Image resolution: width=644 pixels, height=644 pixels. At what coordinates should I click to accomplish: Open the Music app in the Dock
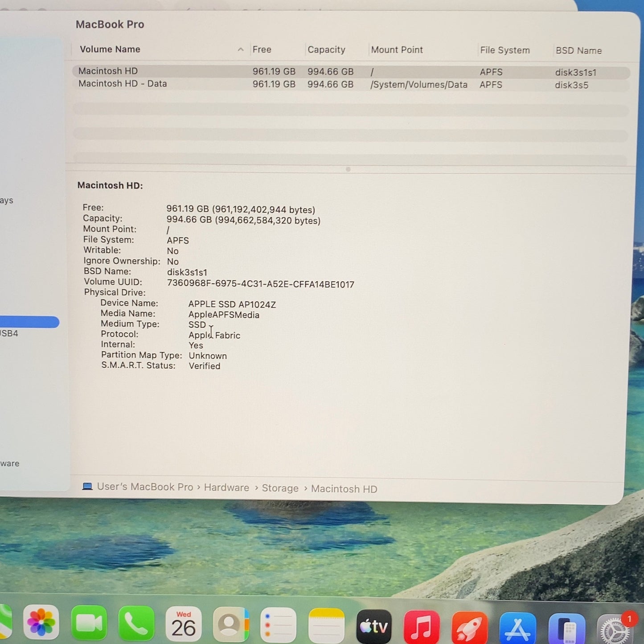[x=422, y=627]
